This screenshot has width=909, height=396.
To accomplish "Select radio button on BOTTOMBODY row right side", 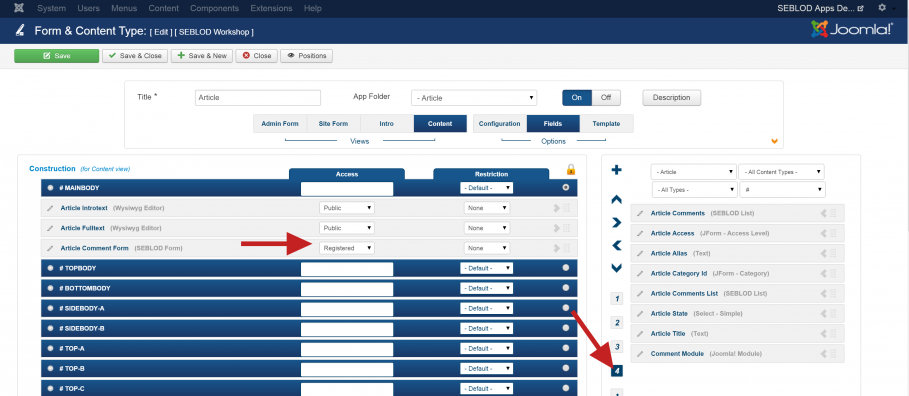I will (566, 288).
